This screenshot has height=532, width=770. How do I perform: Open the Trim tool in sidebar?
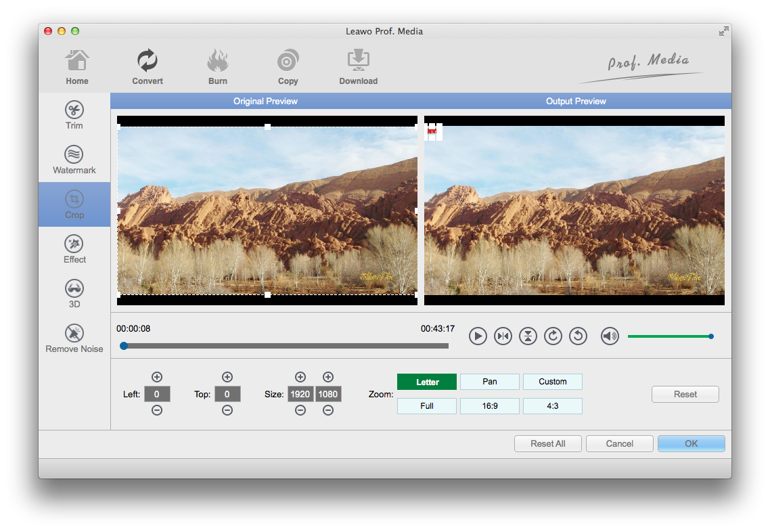click(x=74, y=115)
